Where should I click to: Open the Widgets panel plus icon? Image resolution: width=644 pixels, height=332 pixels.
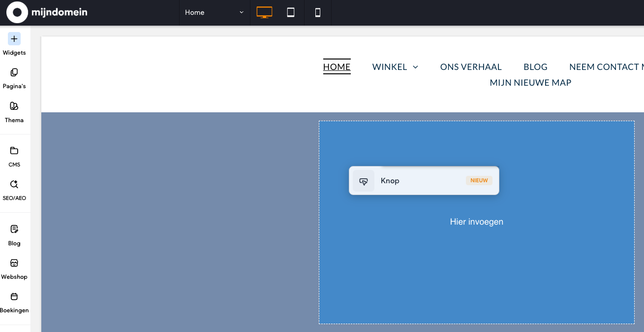14,39
